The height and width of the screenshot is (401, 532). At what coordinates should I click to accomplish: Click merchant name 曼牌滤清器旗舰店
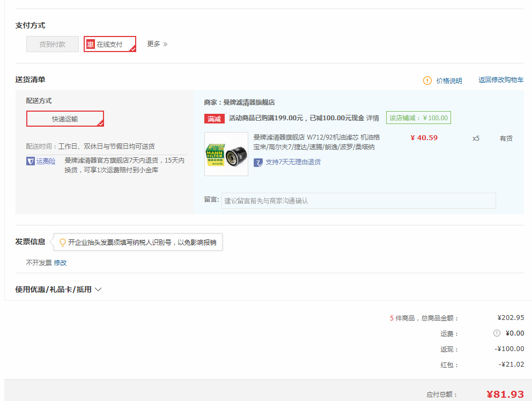(x=249, y=102)
